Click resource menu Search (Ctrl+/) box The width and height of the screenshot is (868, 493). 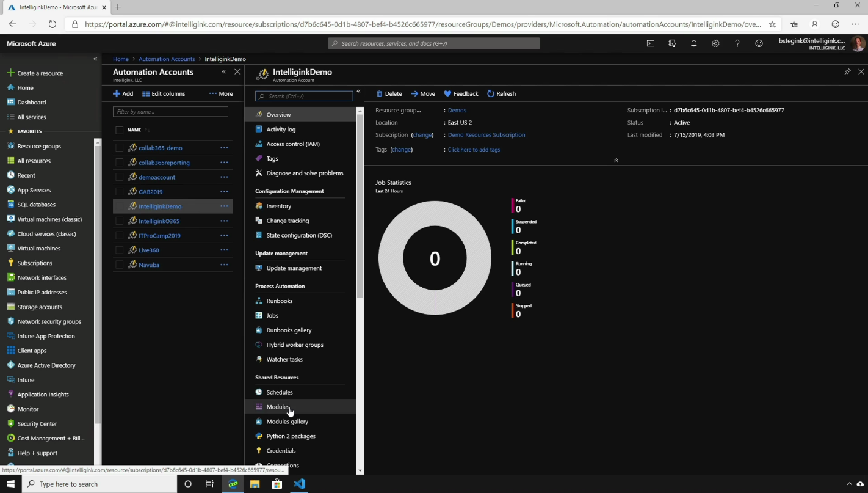click(304, 96)
